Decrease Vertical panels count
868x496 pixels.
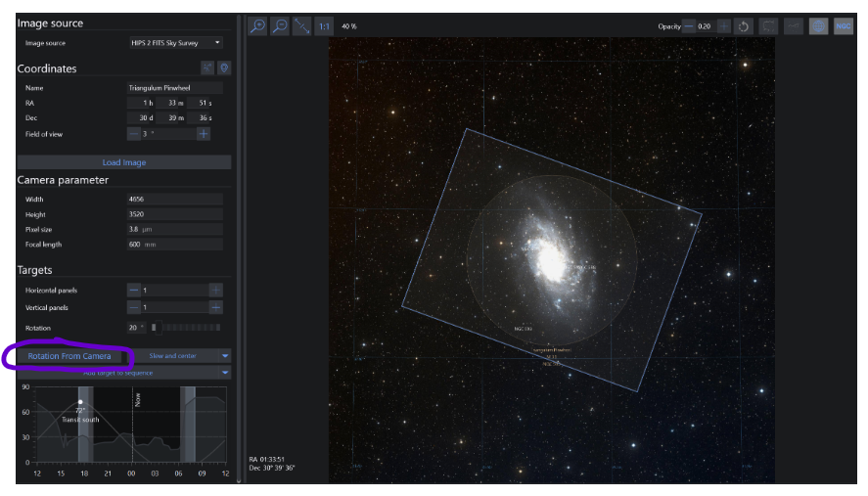pyautogui.click(x=133, y=307)
